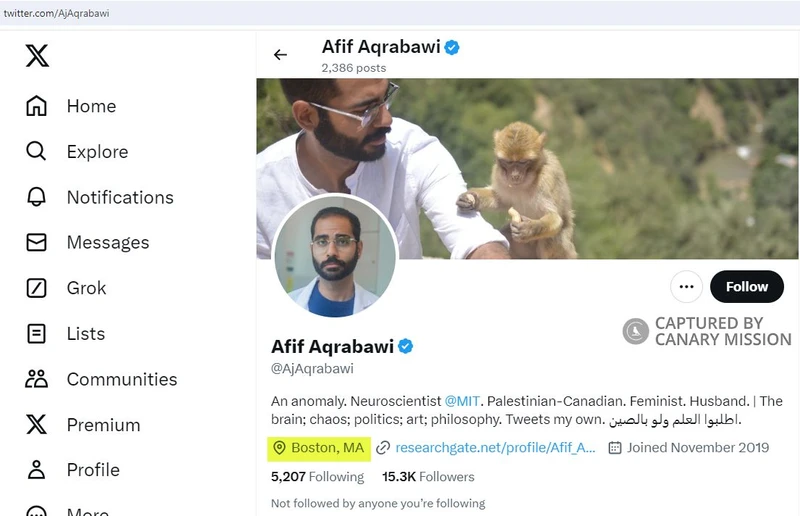
Task: Click the Grok icon
Action: click(x=37, y=288)
